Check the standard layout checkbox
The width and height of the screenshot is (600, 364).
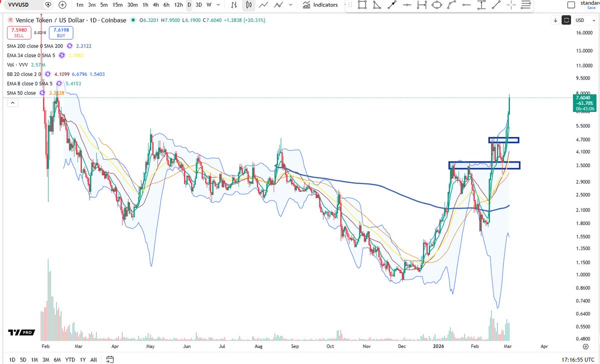570,4
